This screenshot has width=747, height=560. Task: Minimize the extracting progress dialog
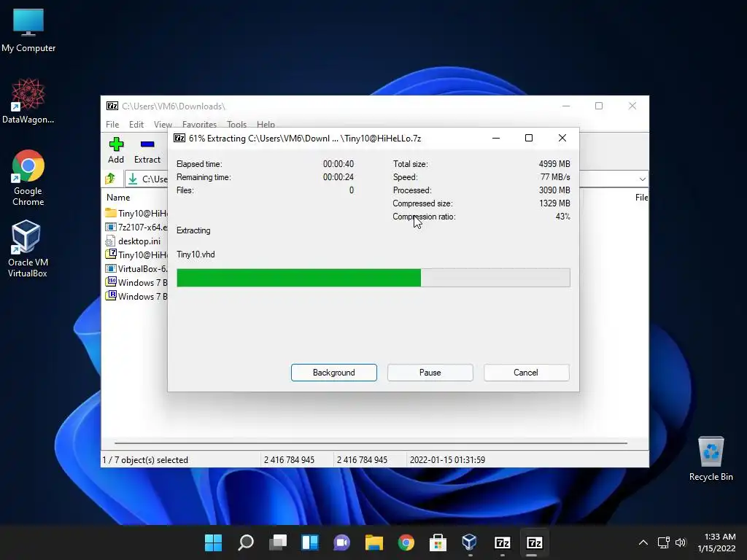pos(496,138)
